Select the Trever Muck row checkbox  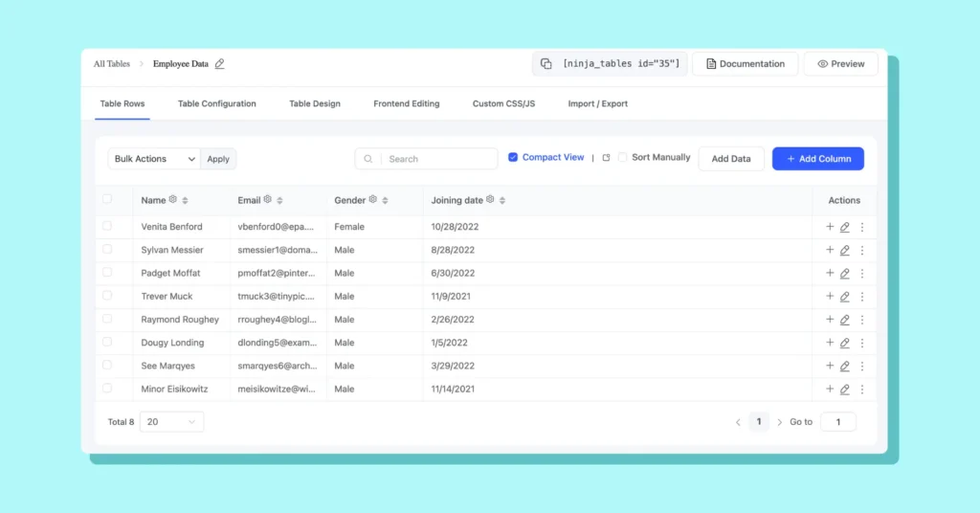click(107, 296)
